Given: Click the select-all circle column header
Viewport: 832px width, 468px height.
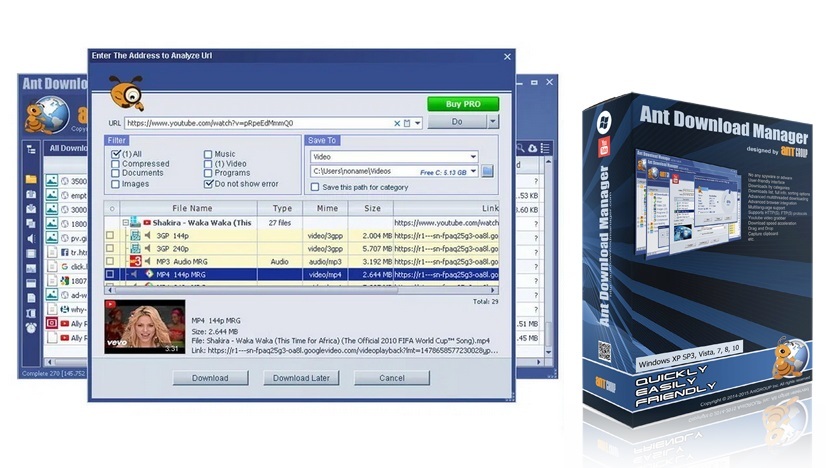Looking at the screenshot, I should [112, 209].
